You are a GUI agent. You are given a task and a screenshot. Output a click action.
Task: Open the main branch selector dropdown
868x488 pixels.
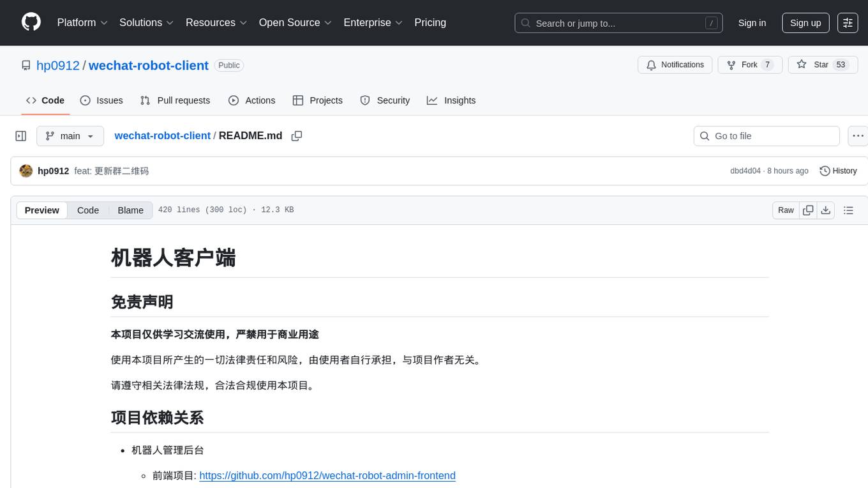[70, 136]
